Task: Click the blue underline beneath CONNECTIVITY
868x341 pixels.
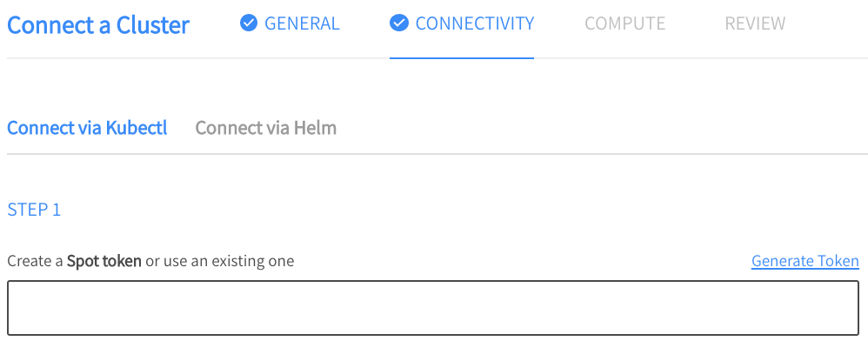Action: tap(462, 57)
